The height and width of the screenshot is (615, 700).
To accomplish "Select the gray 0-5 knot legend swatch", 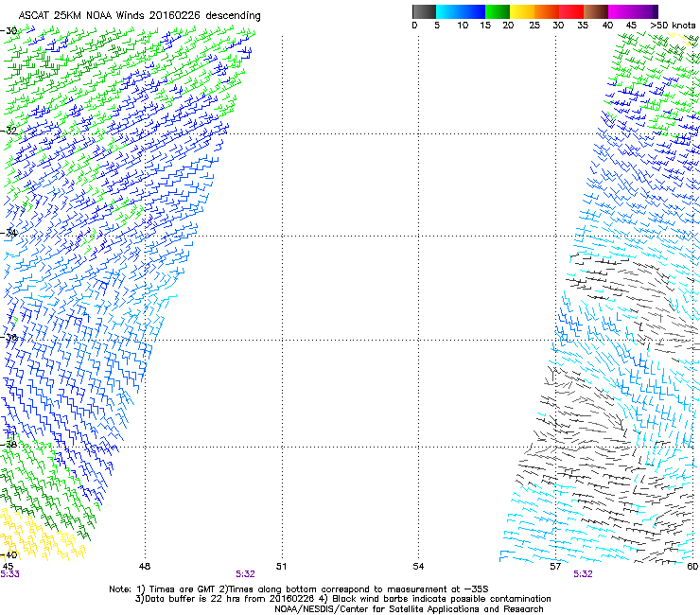I will (x=424, y=11).
